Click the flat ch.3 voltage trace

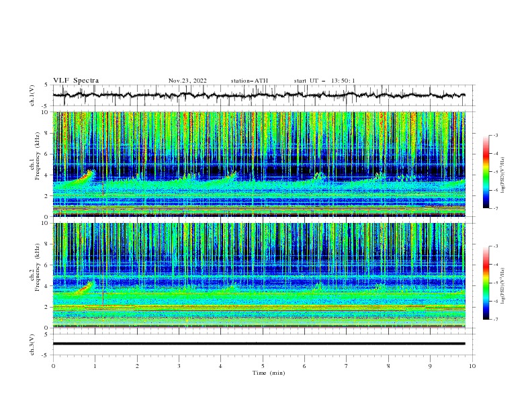[259, 344]
